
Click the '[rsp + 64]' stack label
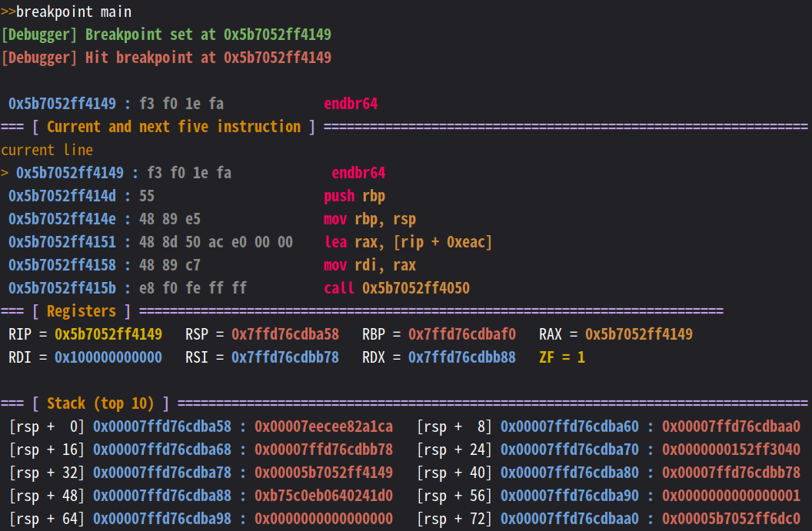47,519
